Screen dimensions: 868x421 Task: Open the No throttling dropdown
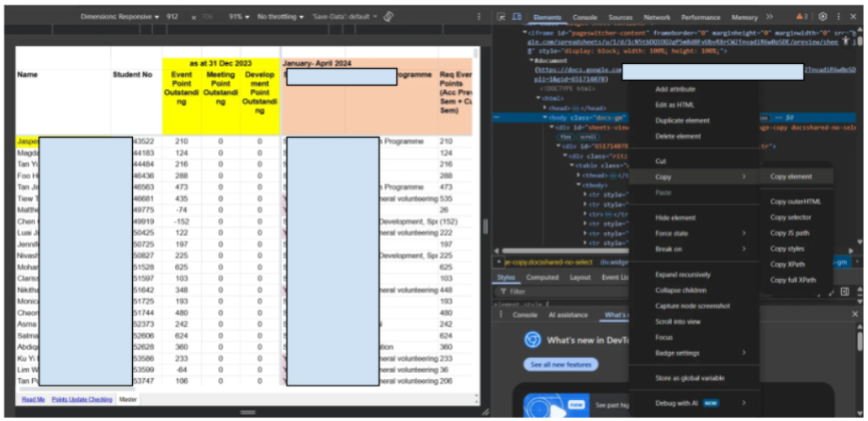point(278,17)
